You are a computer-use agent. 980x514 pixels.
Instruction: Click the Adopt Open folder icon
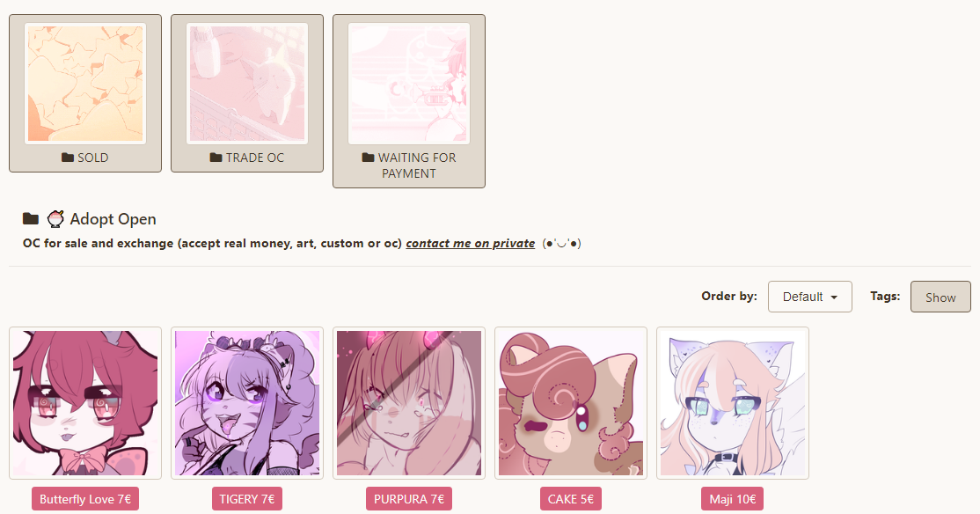[31, 219]
